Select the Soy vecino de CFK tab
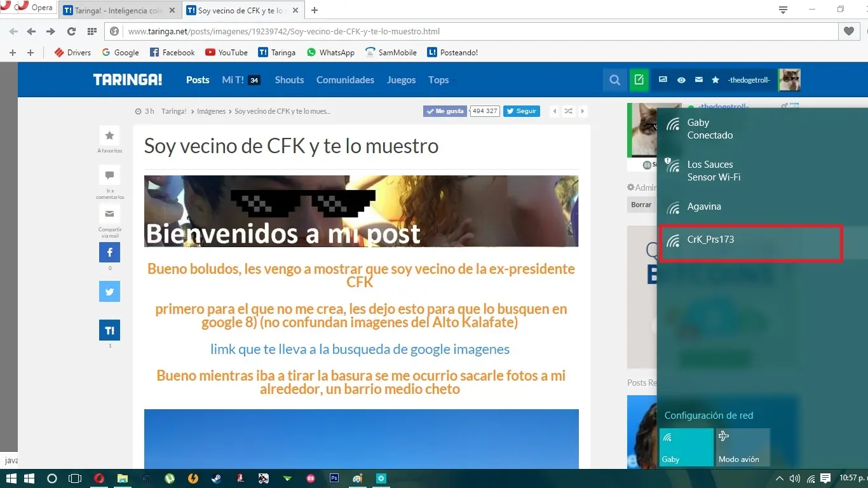This screenshot has width=868, height=488. [x=243, y=10]
